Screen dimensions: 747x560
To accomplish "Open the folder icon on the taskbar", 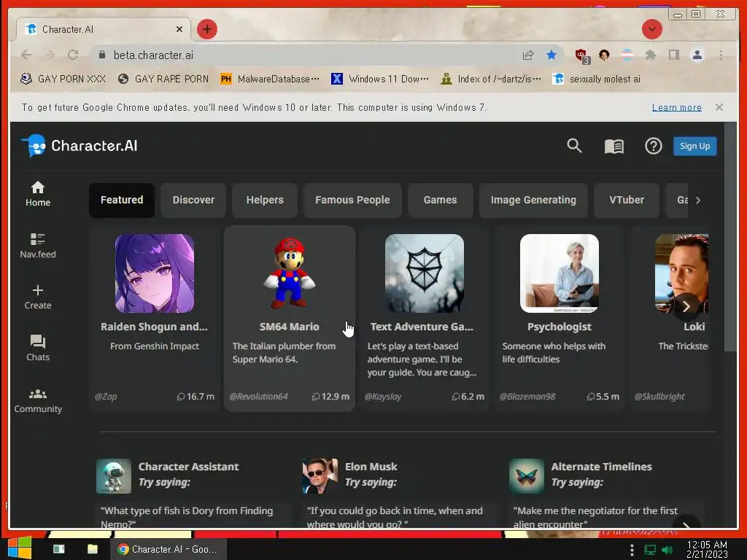I will (x=93, y=549).
